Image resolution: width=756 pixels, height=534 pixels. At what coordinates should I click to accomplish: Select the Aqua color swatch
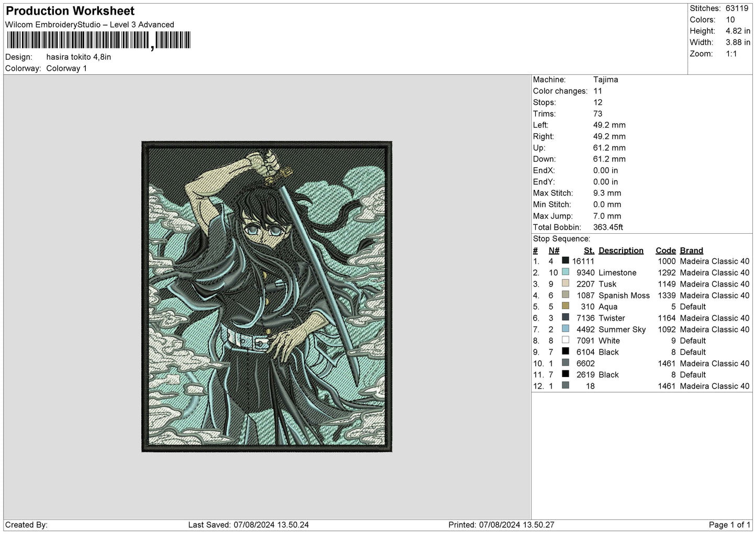(566, 305)
